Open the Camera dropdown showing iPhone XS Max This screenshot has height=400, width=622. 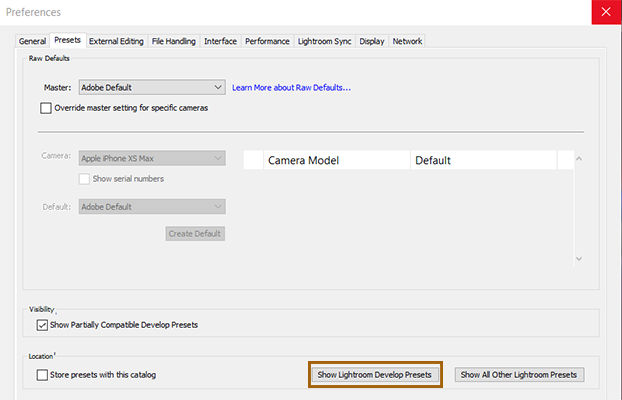[x=152, y=158]
